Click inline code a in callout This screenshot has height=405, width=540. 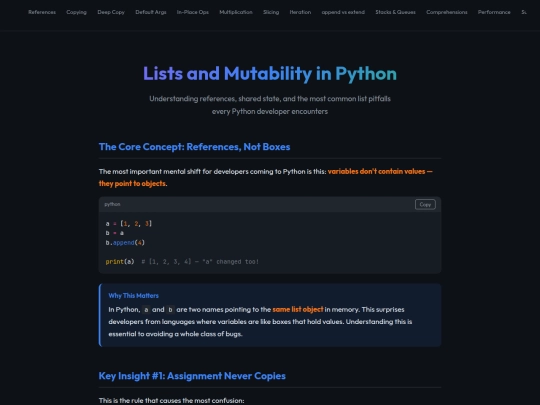point(146,310)
